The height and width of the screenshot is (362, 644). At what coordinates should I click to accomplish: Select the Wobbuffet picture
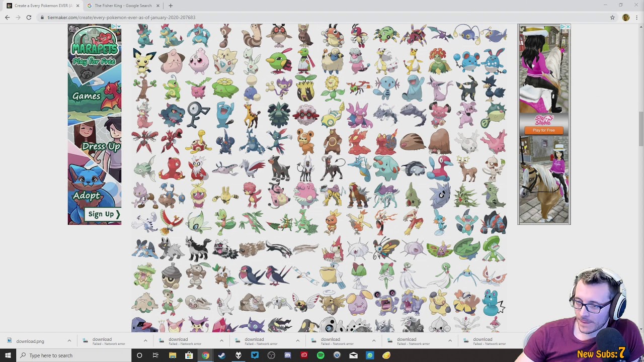click(225, 115)
